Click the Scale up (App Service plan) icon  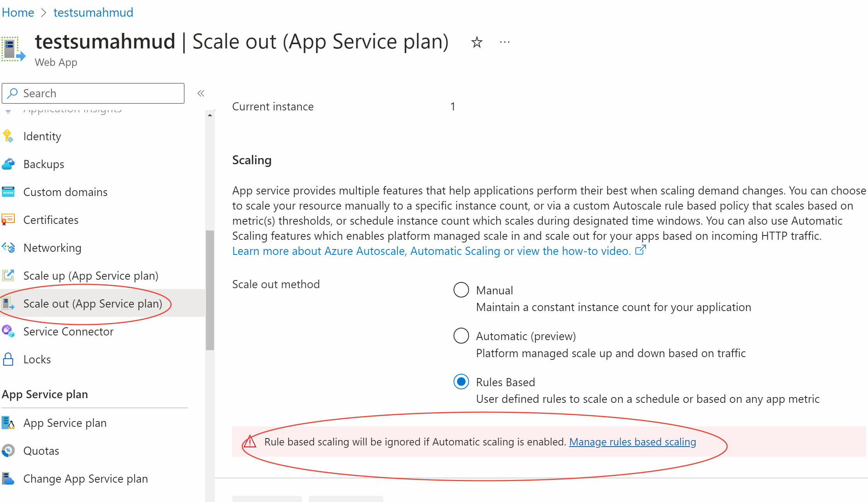click(8, 275)
